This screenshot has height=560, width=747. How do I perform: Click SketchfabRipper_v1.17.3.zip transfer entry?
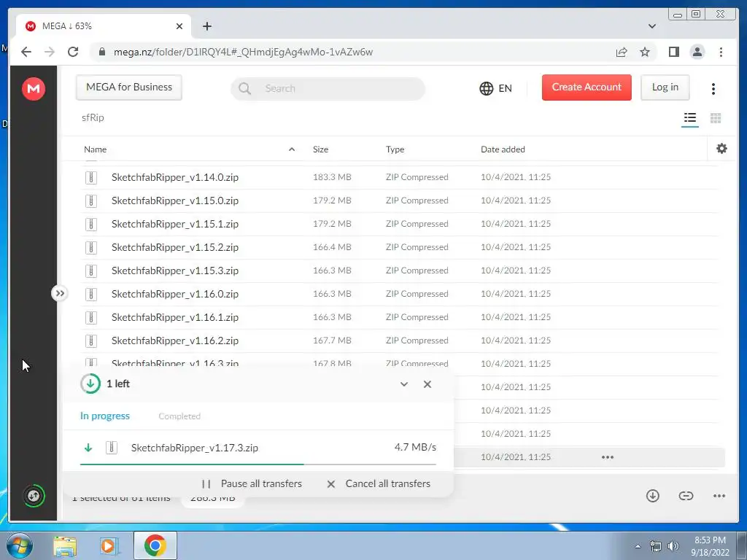coord(258,448)
